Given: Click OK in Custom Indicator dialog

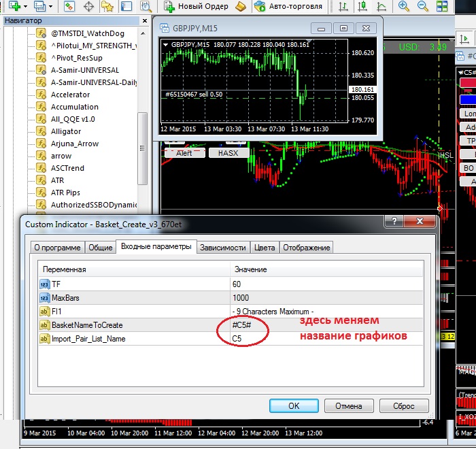Looking at the screenshot, I should tap(294, 406).
